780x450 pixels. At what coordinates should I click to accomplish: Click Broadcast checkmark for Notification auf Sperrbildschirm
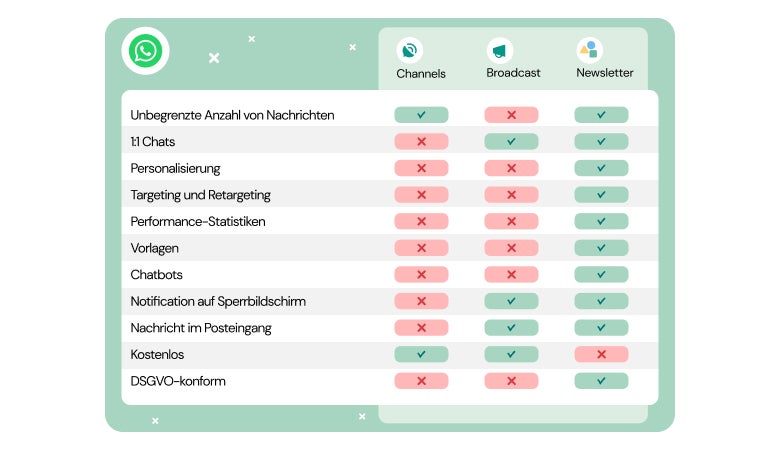coord(511,301)
